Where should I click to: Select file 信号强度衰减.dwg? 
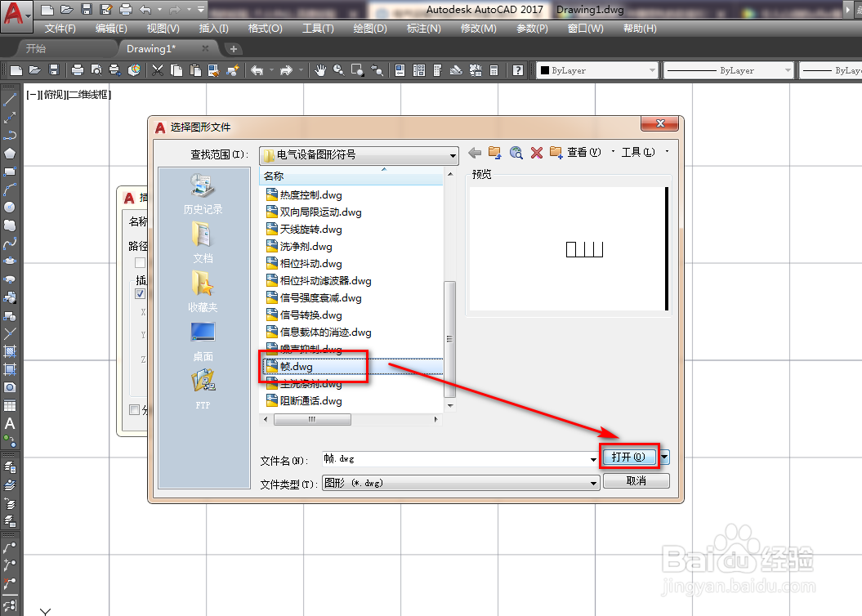pos(314,298)
